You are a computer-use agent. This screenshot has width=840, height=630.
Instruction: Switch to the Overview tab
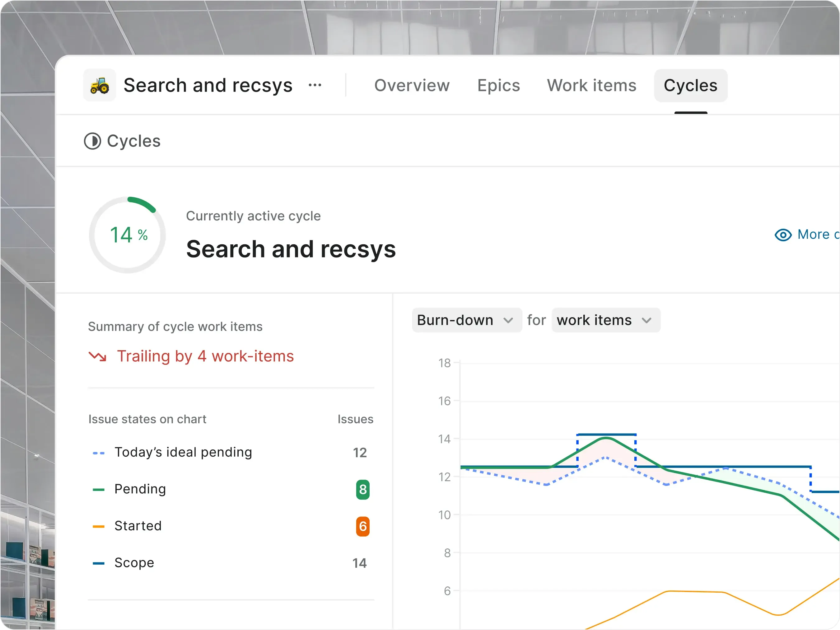[412, 86]
